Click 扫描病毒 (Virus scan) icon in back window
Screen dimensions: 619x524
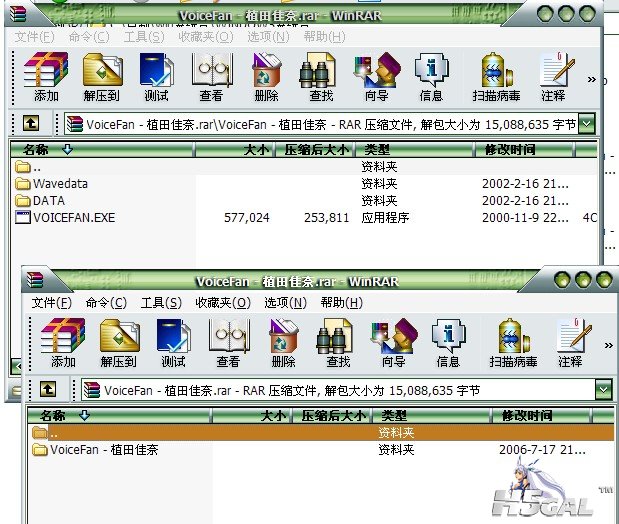click(x=497, y=70)
